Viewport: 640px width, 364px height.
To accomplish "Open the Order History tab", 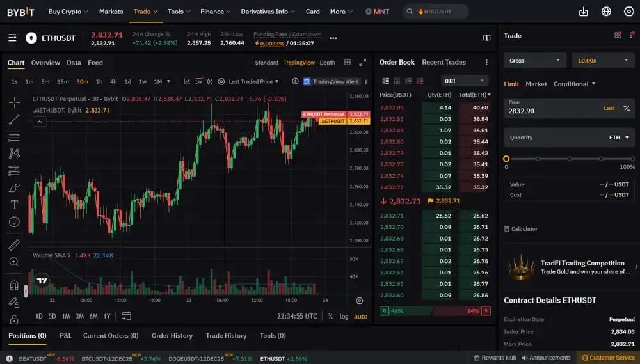I will 172,335.
